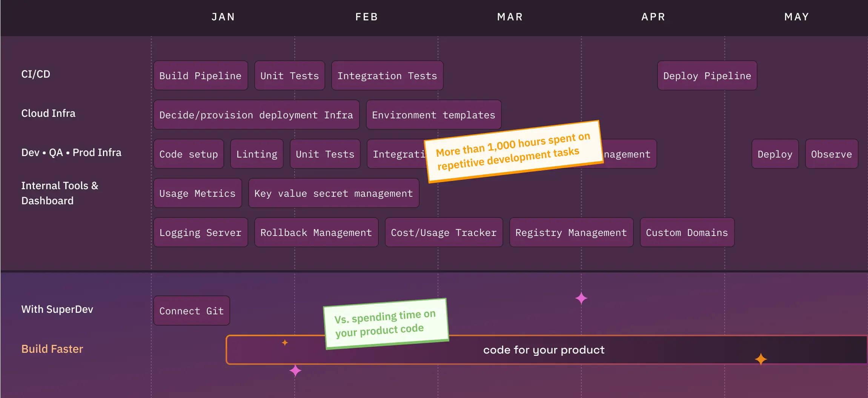Click the orange 1,000 hours callout note

coord(513,152)
